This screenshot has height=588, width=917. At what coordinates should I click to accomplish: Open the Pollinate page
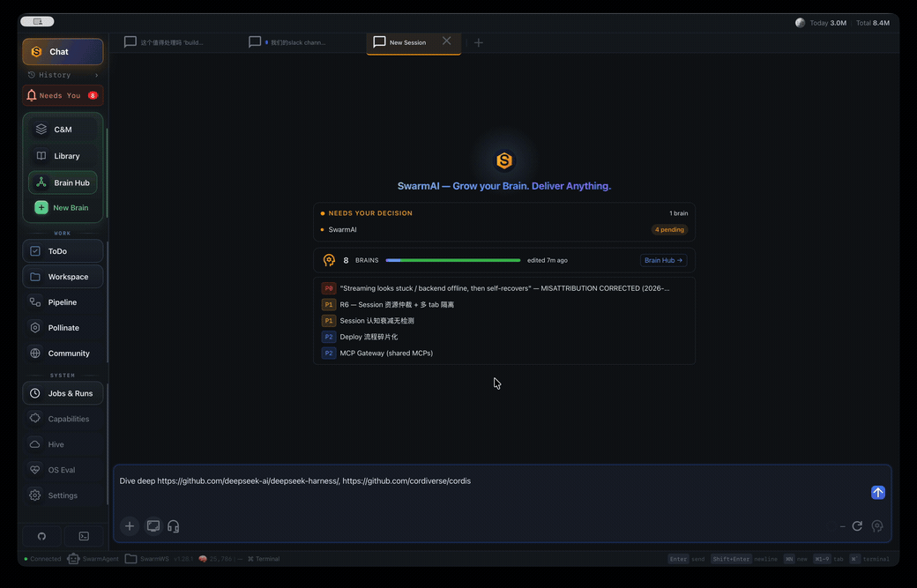(x=63, y=328)
